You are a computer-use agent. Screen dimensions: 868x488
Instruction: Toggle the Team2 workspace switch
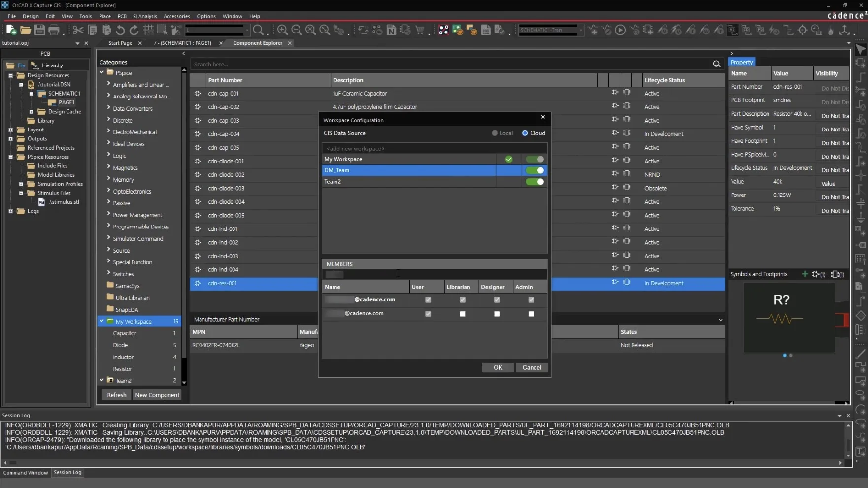[x=534, y=182]
